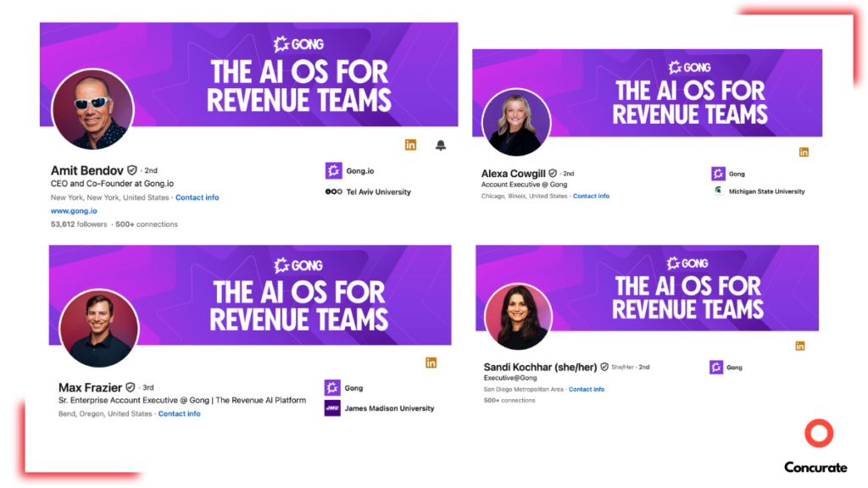
Task: Open notifications via the bell icon
Action: tap(442, 144)
